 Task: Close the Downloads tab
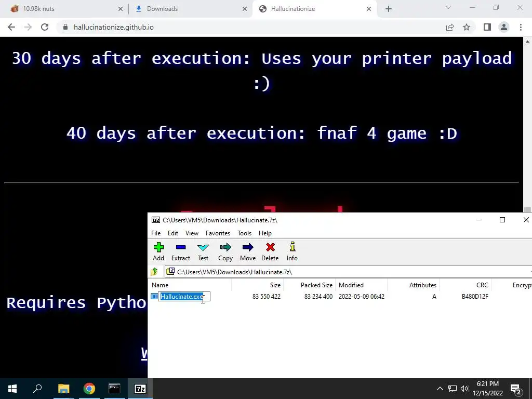245,9
